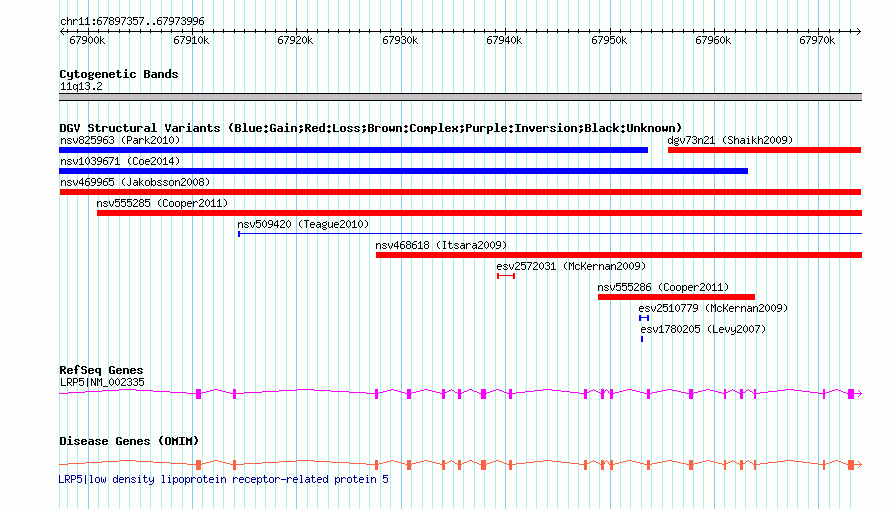Click the nsv509420 (Teague2010) label
This screenshot has width=890, height=509.
click(x=303, y=224)
